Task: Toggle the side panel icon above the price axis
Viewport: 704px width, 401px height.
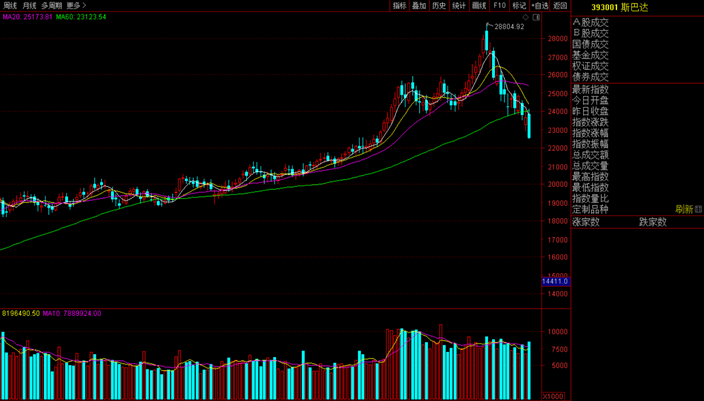Action: tap(536, 17)
